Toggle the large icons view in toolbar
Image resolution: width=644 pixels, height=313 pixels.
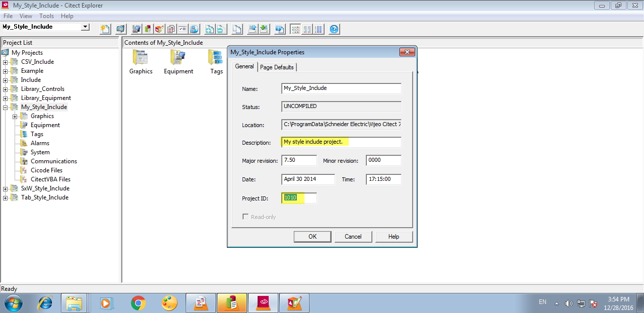[295, 29]
